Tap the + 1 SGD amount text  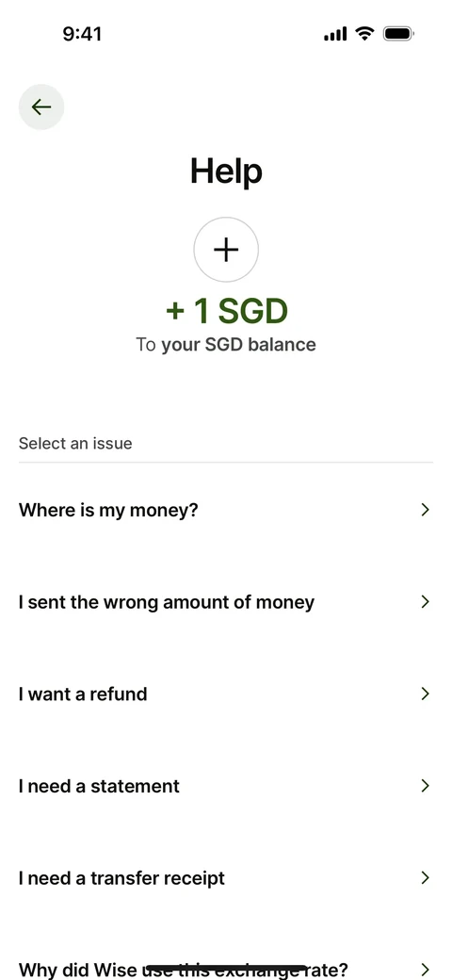(227, 311)
